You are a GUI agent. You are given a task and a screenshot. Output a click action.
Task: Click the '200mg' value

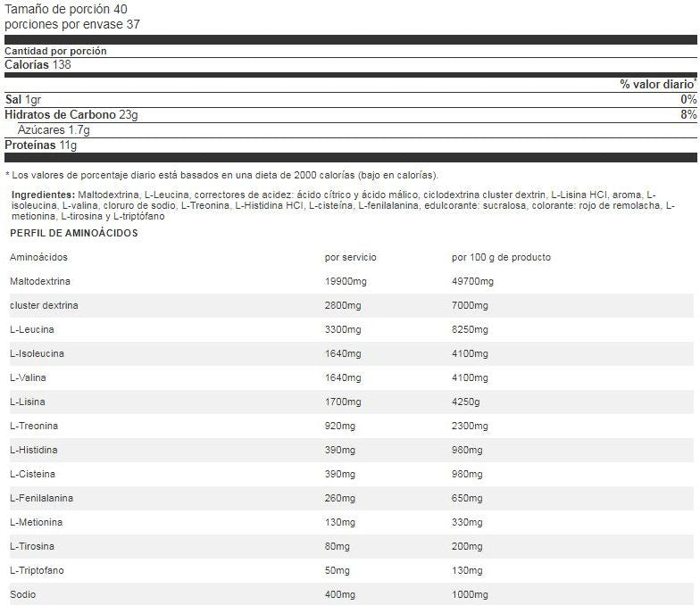pyautogui.click(x=467, y=546)
